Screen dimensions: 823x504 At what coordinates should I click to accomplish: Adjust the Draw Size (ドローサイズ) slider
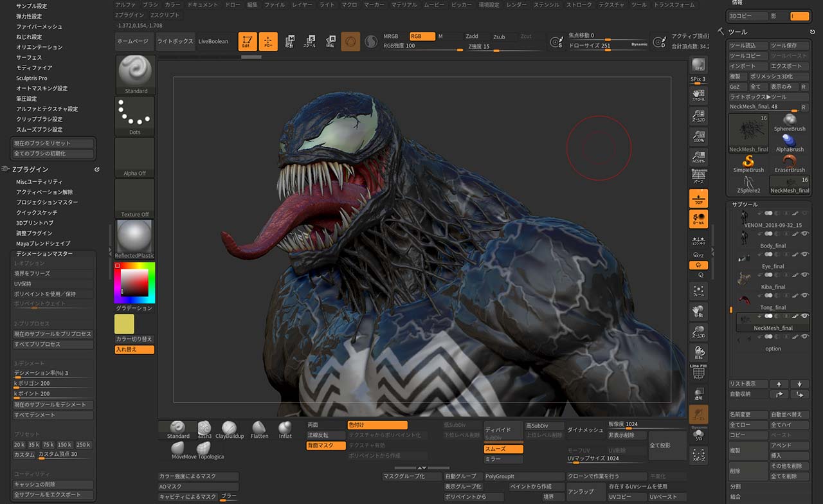click(x=609, y=46)
